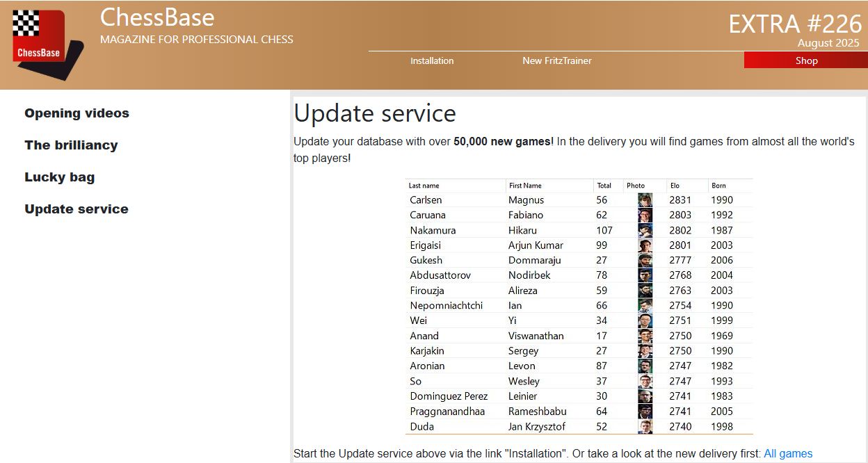This screenshot has width=868, height=463.
Task: Click Levon Aronian's photo thumbnail
Action: 645,366
